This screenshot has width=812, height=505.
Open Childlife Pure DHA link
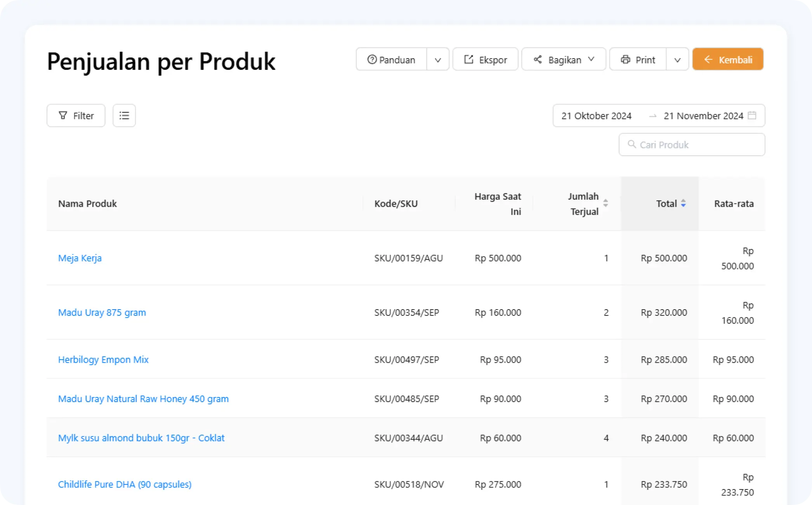coord(125,484)
